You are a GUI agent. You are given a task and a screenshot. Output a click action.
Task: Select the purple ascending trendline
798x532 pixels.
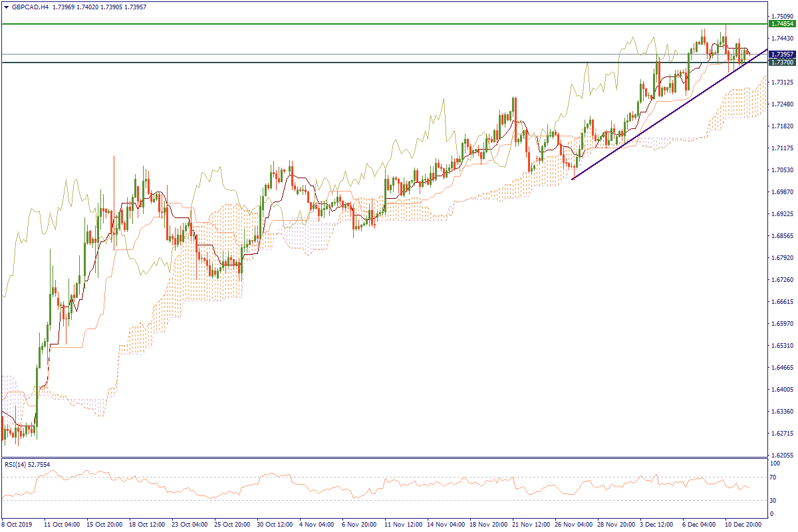[x=665, y=118]
